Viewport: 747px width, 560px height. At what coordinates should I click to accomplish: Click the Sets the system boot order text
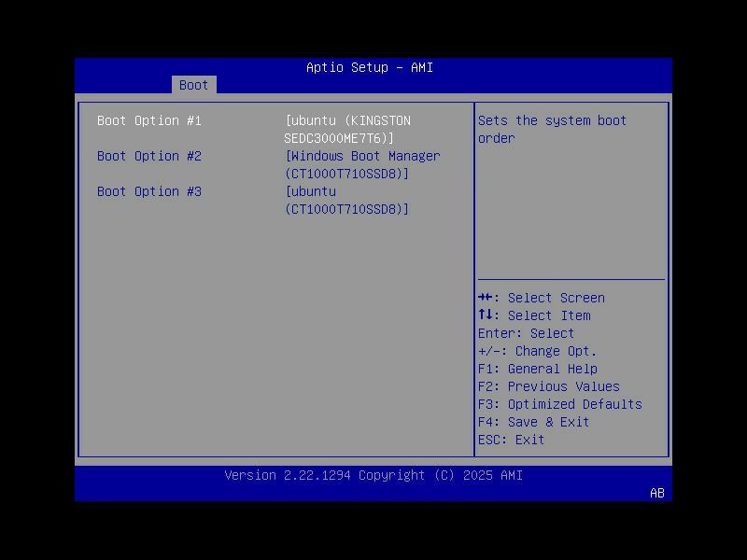click(x=552, y=129)
